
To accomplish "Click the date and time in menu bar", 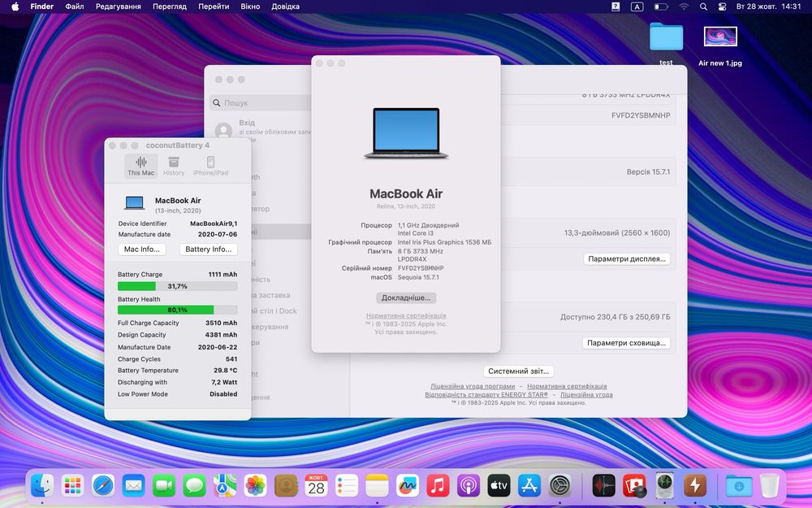I will point(768,7).
